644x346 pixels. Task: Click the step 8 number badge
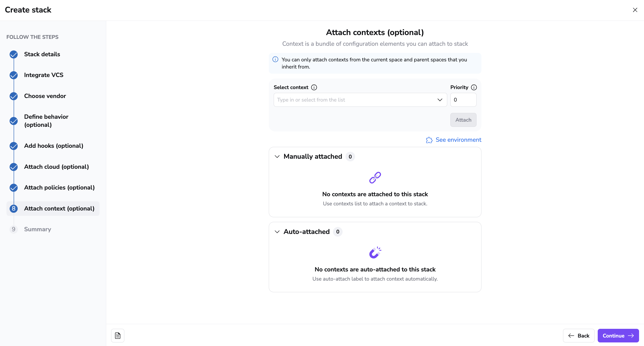pos(13,208)
